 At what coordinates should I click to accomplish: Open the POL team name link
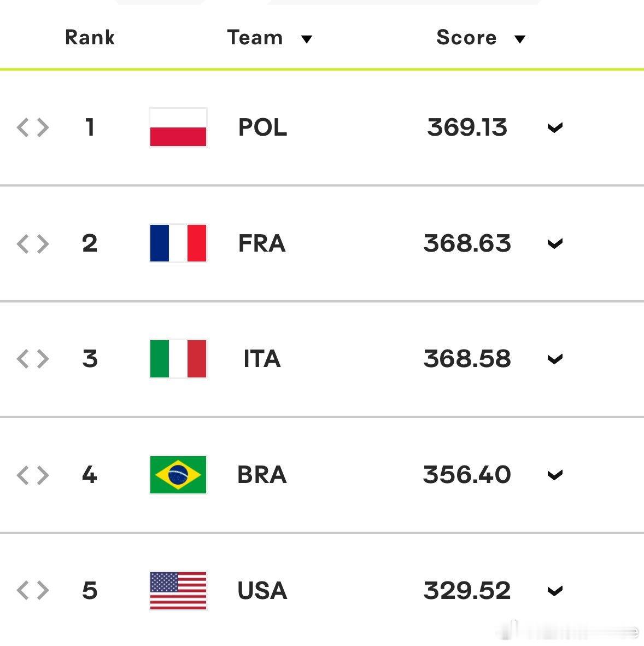(x=262, y=127)
